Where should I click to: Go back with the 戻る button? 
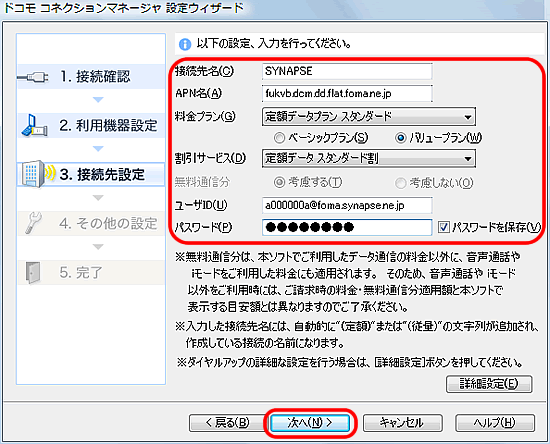(227, 423)
